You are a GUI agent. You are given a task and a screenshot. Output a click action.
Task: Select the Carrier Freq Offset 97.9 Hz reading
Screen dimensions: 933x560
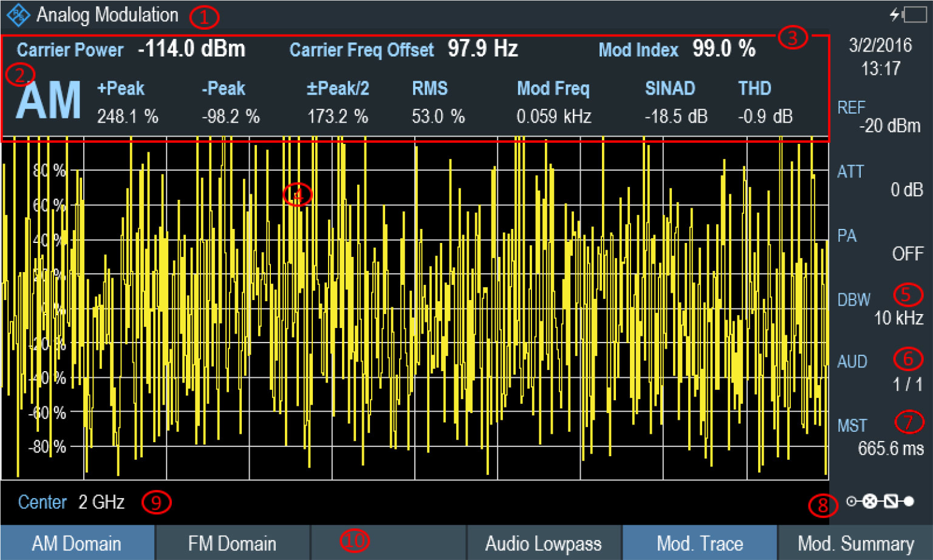403,49
